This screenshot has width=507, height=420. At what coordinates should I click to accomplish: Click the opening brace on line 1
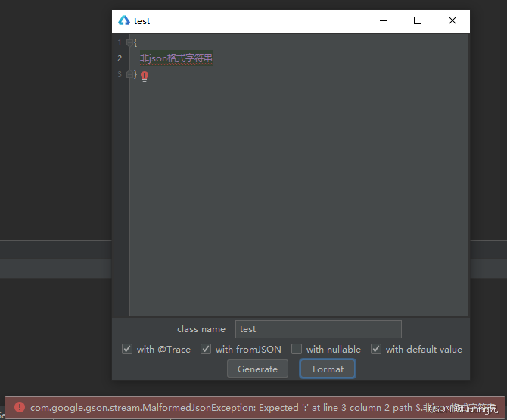135,42
